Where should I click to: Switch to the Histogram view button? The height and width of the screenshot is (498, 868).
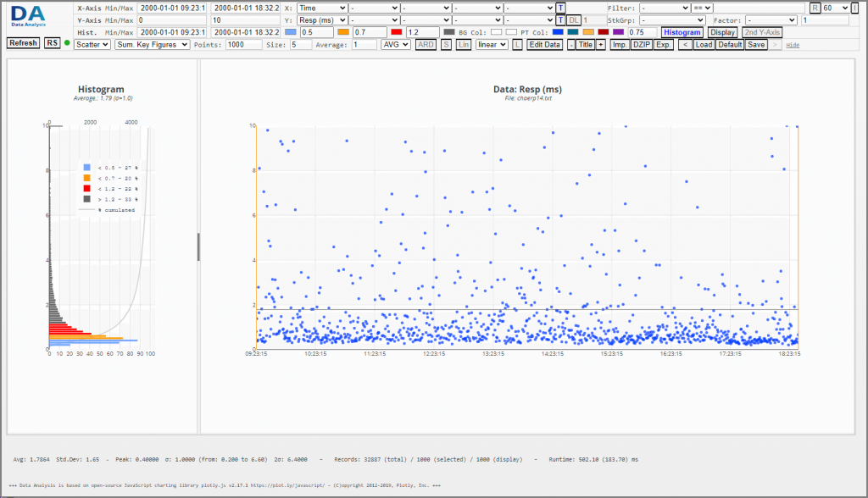682,33
